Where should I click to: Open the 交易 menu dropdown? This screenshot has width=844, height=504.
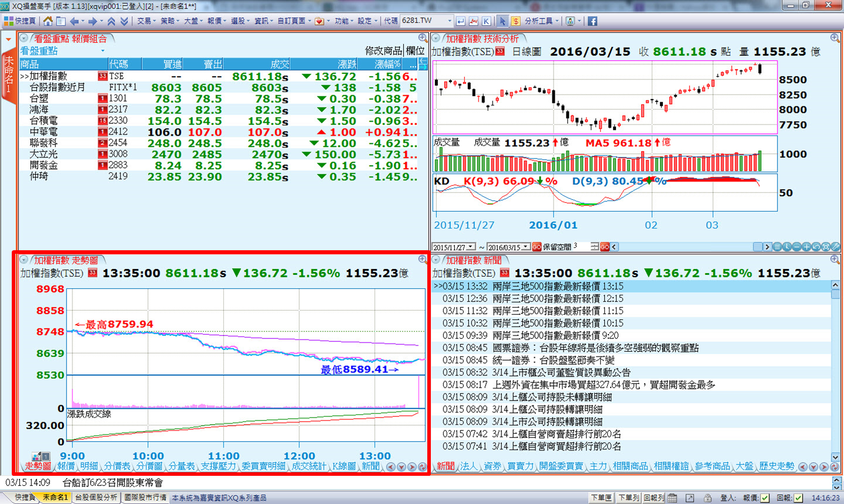146,21
